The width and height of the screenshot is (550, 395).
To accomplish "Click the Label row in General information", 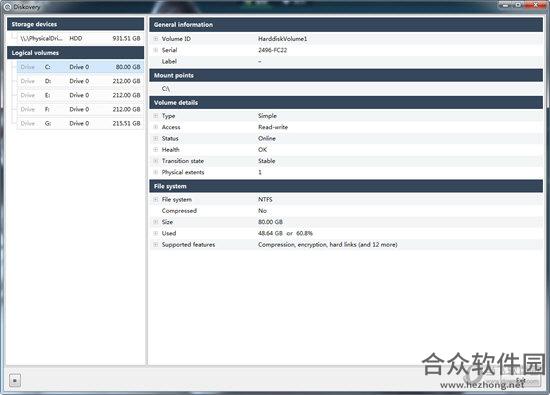I will pyautogui.click(x=346, y=61).
